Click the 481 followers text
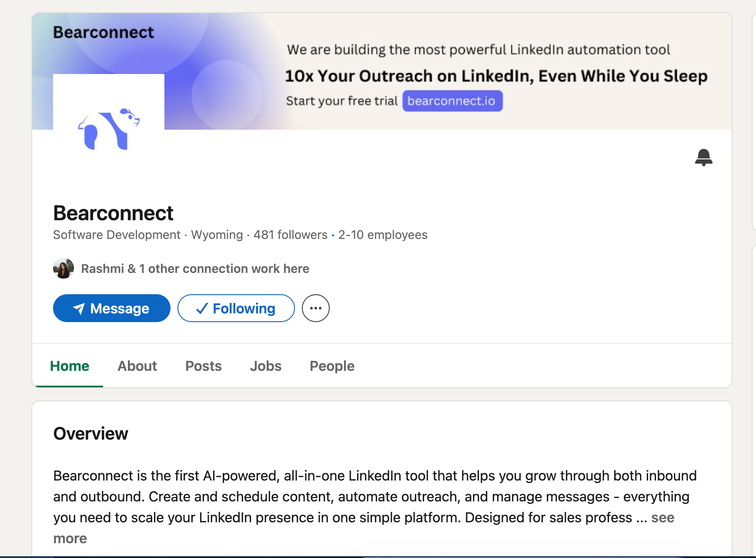The height and width of the screenshot is (558, 756). [x=290, y=235]
